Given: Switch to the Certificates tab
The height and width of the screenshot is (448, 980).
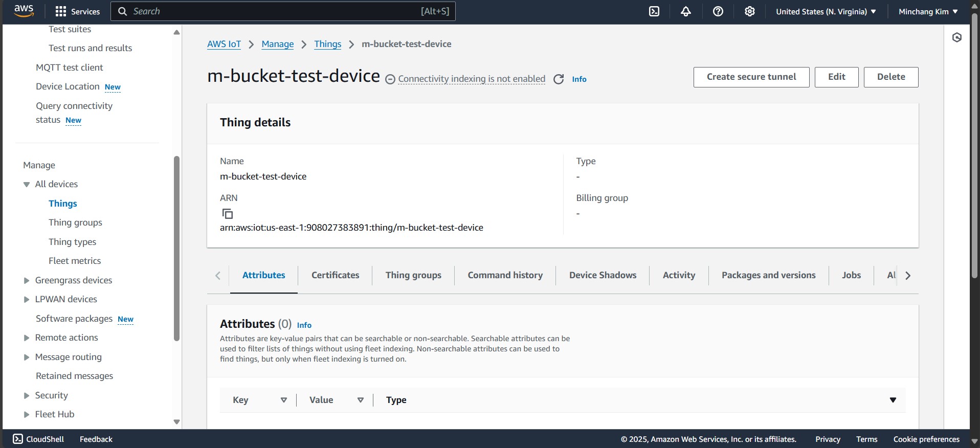Looking at the screenshot, I should click(x=336, y=275).
